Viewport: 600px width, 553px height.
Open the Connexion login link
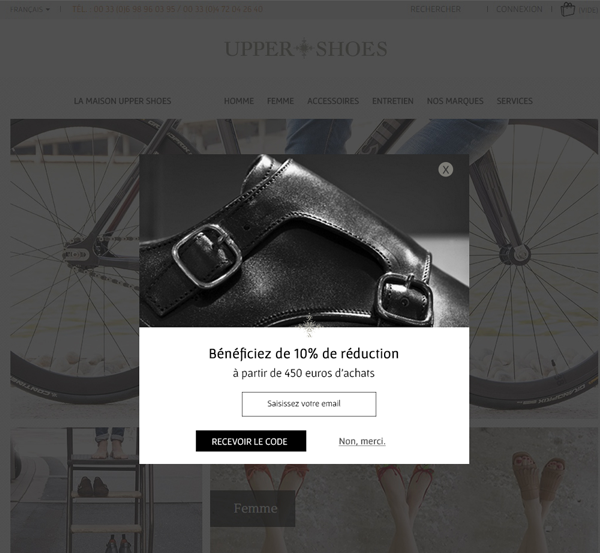[519, 9]
